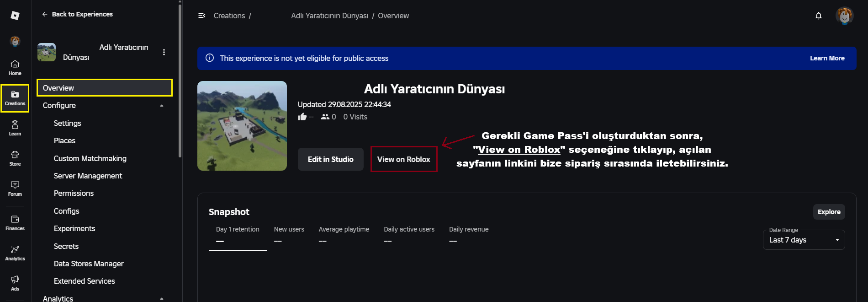Open Custom Matchmaking

pos(90,158)
